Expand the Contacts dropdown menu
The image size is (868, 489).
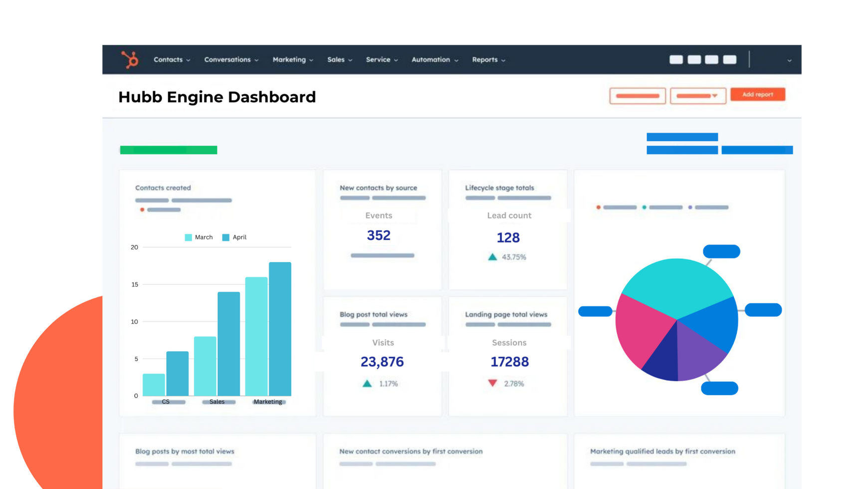pyautogui.click(x=172, y=60)
